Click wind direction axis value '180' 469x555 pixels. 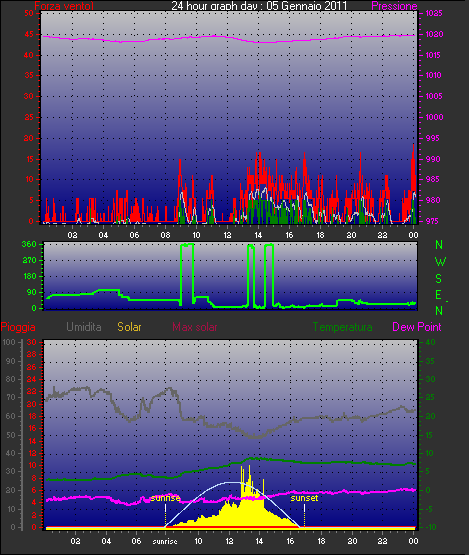coord(29,276)
